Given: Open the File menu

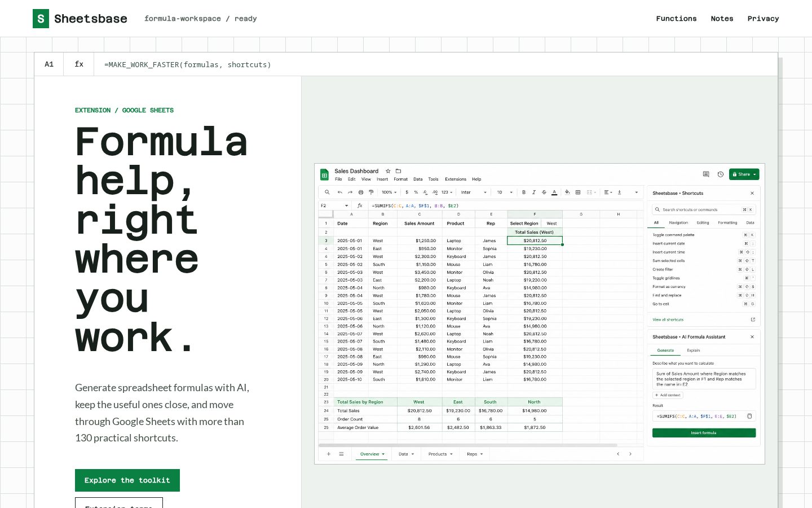Looking at the screenshot, I should pos(338,179).
